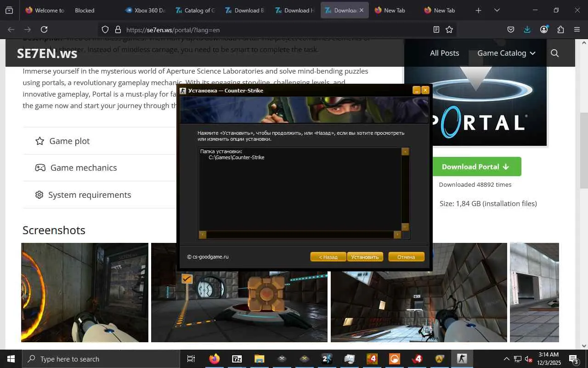This screenshot has width=588, height=368.
Task: Click the tracking protection shield icon
Action: tap(105, 29)
